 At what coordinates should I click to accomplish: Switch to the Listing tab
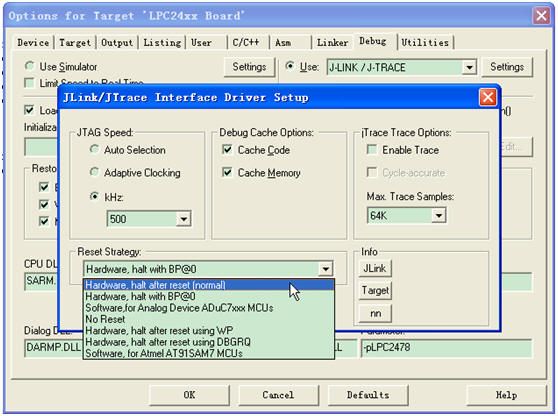[x=162, y=43]
